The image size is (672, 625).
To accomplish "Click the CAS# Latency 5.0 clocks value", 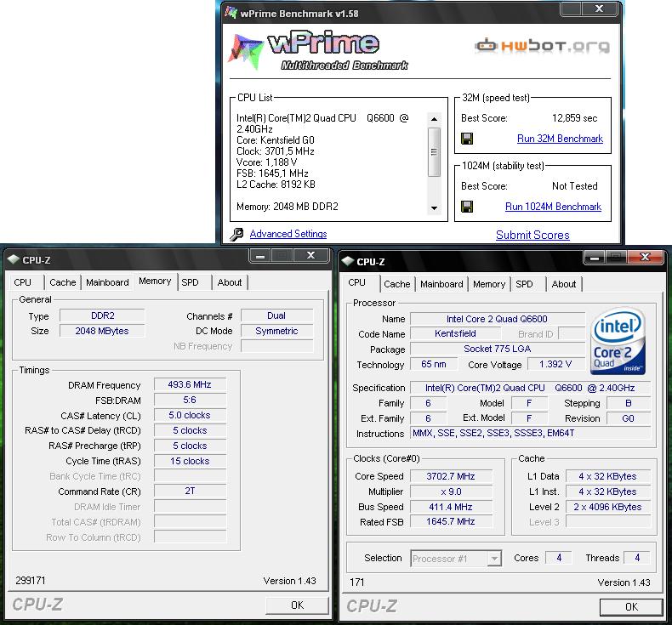I will click(190, 415).
